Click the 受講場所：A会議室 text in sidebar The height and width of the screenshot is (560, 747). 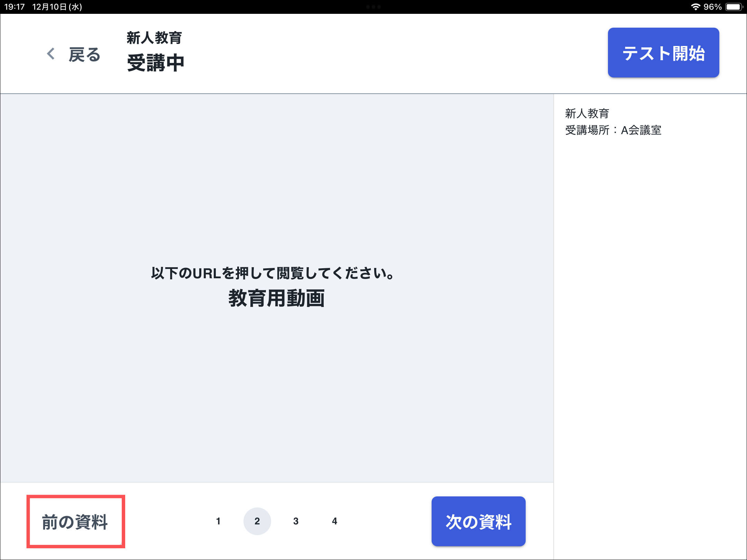click(613, 130)
